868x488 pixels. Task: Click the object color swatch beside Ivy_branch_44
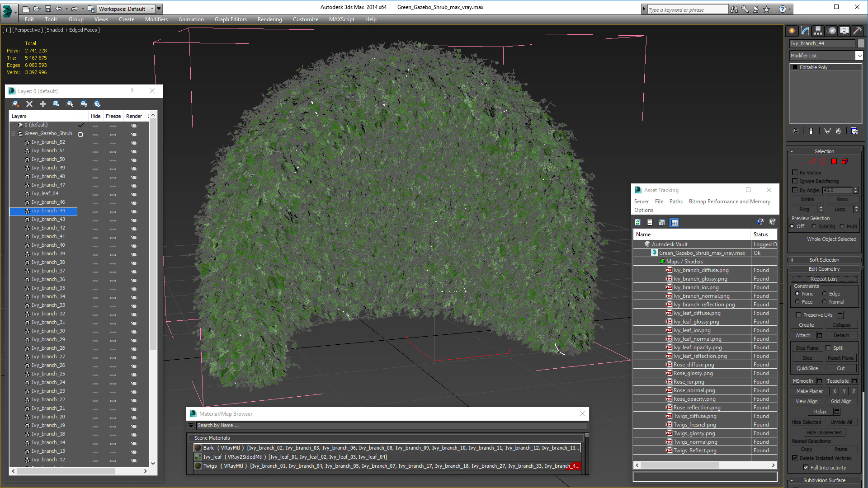[861, 43]
